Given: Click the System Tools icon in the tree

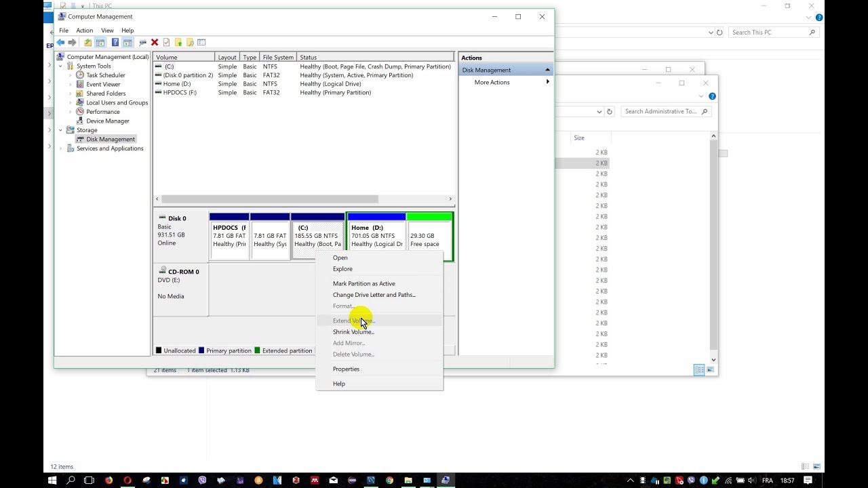Looking at the screenshot, I should pyautogui.click(x=71, y=66).
